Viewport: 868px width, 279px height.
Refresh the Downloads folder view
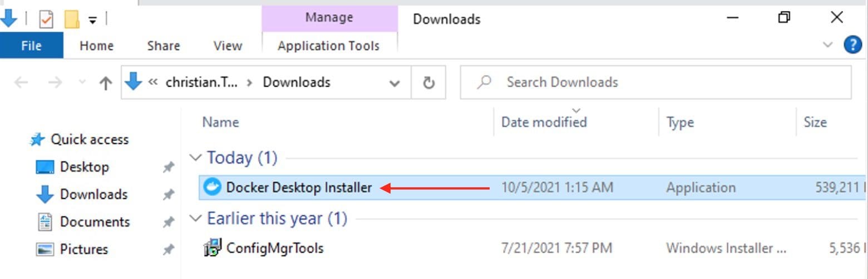428,83
